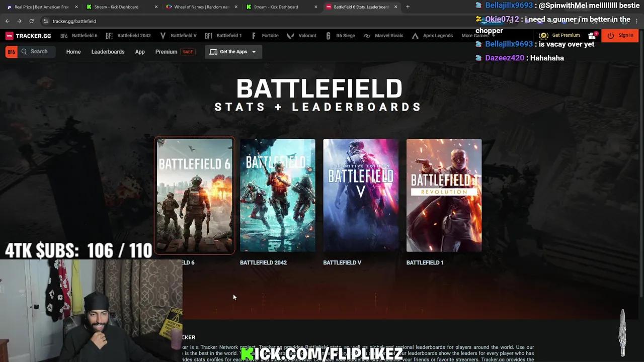Switch to Real Prize browser tab
644x362 pixels.
click(x=41, y=7)
